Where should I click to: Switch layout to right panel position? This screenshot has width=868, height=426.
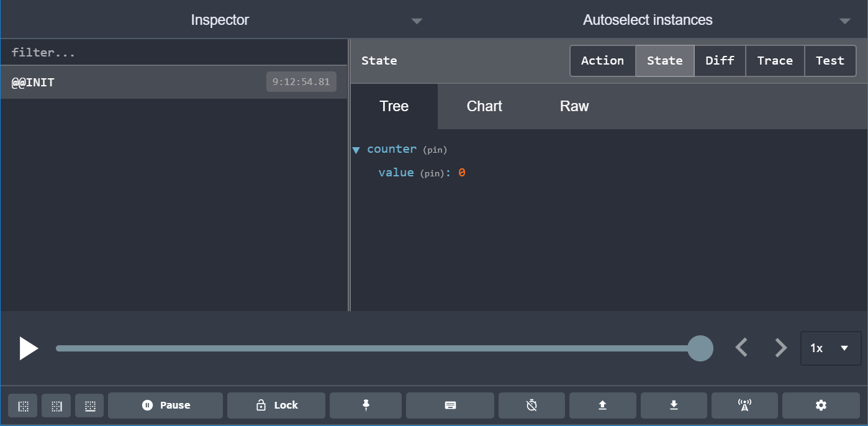click(x=56, y=406)
